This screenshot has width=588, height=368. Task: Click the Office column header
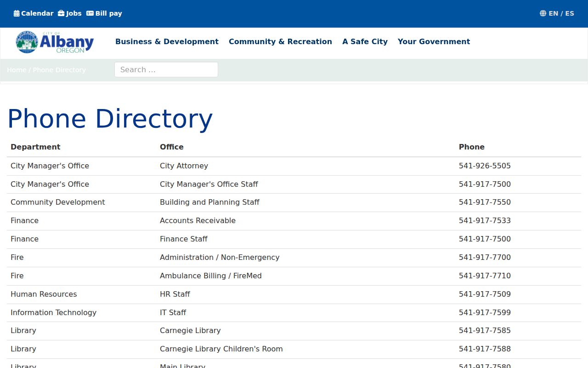click(x=172, y=147)
